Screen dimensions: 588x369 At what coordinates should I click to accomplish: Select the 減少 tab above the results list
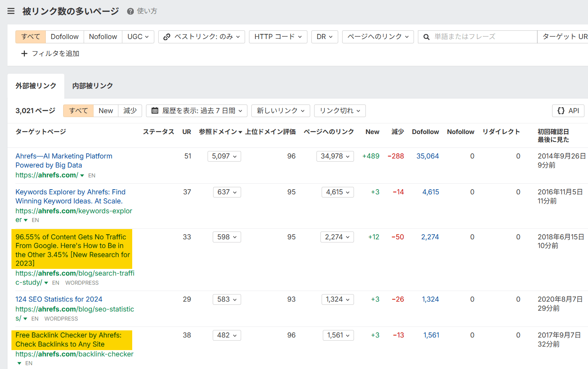coord(130,111)
